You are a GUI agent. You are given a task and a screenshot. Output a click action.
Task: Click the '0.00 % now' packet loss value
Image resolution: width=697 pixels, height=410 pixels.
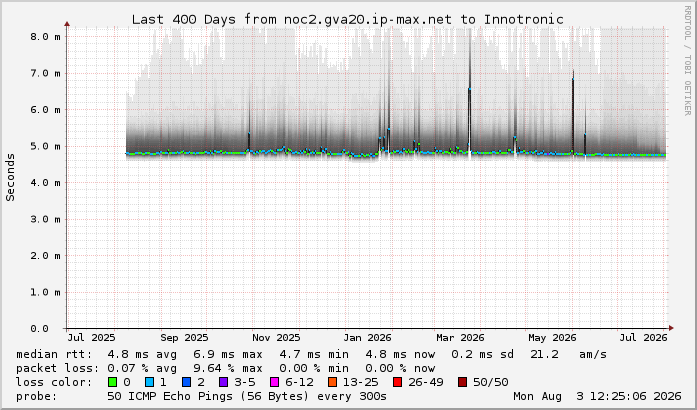tap(400, 368)
